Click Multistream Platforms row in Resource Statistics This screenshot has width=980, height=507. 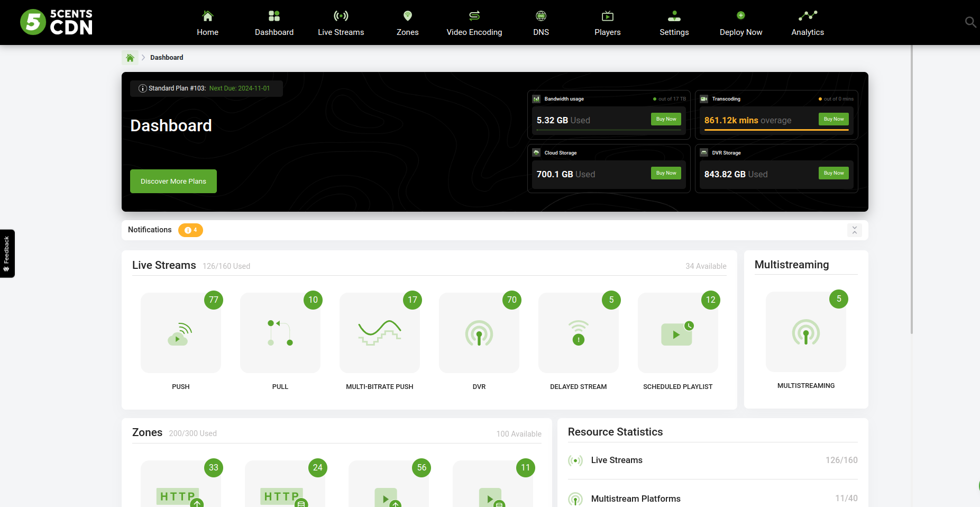click(x=713, y=499)
